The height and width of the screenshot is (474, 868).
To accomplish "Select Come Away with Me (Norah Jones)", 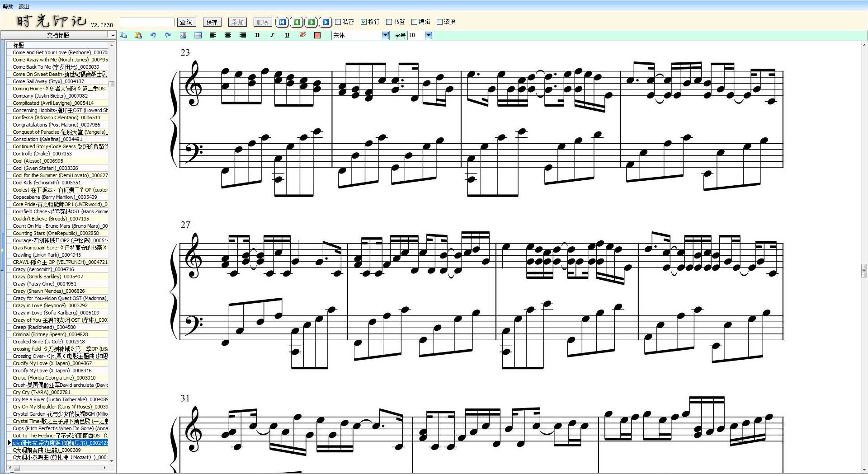I will [60, 60].
